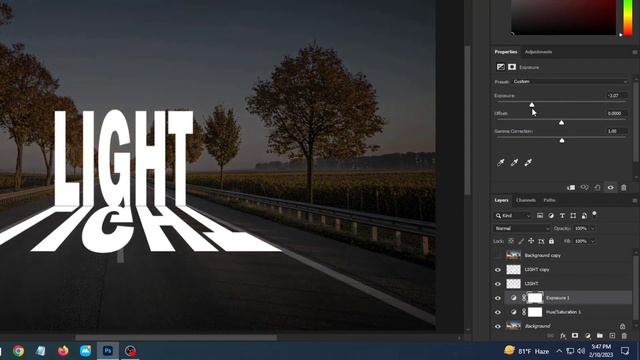Click the Gamma Correction value field

616,131
